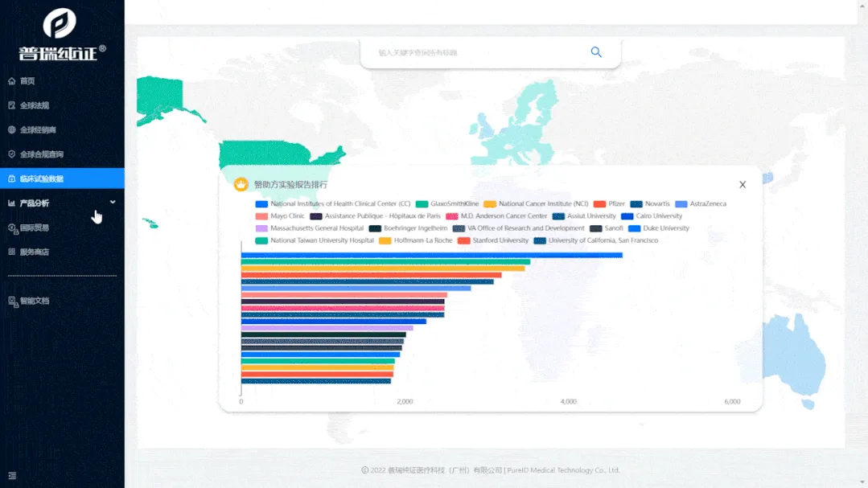868x488 pixels.
Task: Toggle the Boehringer Ingelheim legend entry
Action: click(408, 228)
